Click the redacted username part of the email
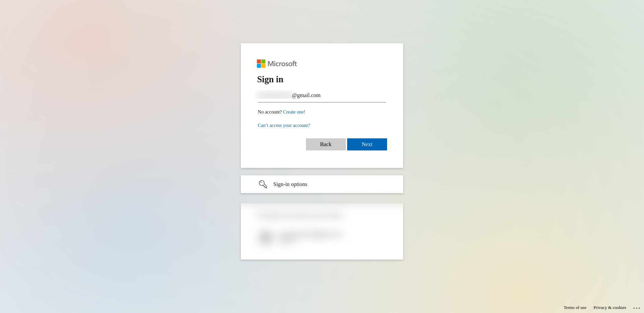The image size is (644, 313). click(273, 95)
